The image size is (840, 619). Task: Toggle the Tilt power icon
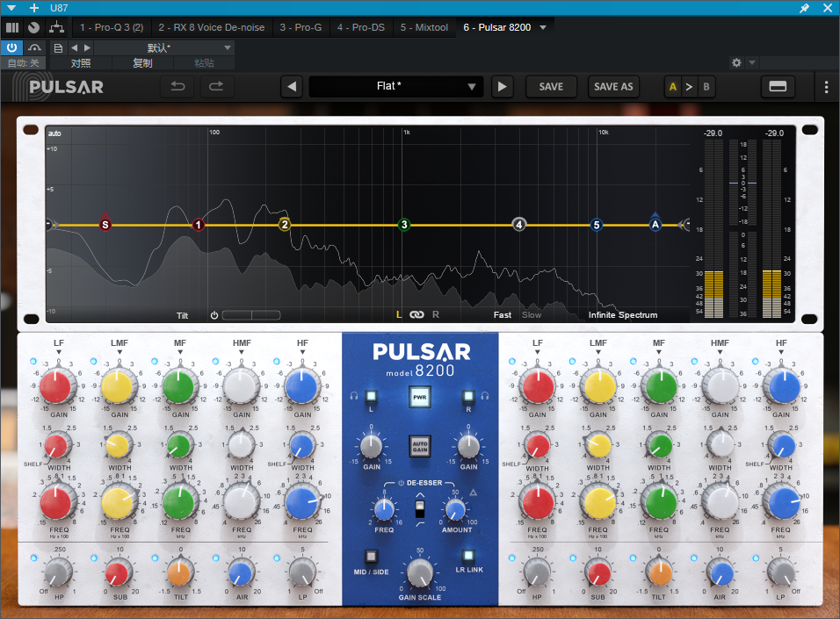214,315
